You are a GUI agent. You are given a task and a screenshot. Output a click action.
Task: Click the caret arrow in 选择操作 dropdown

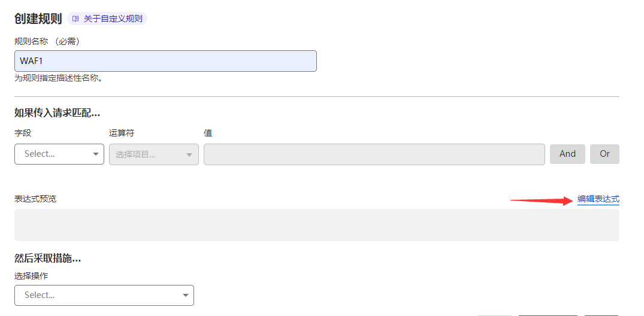tap(185, 295)
